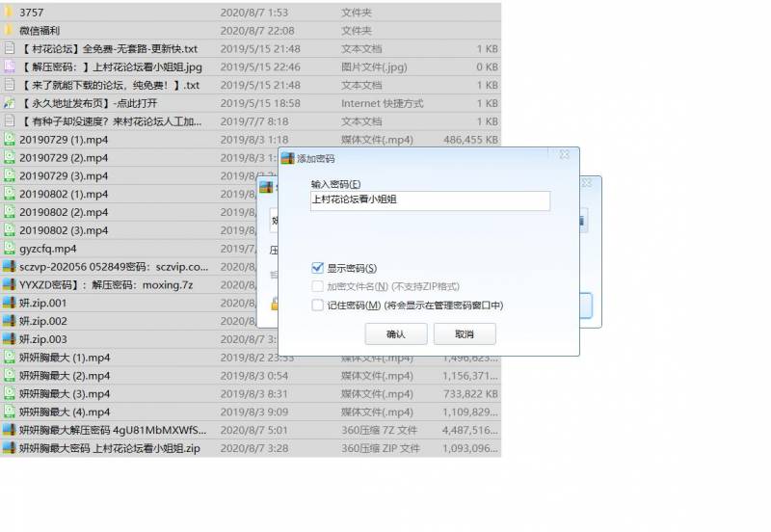Click the 解压密码 jpg image file icon
This screenshot has width=771, height=532.
(9, 67)
